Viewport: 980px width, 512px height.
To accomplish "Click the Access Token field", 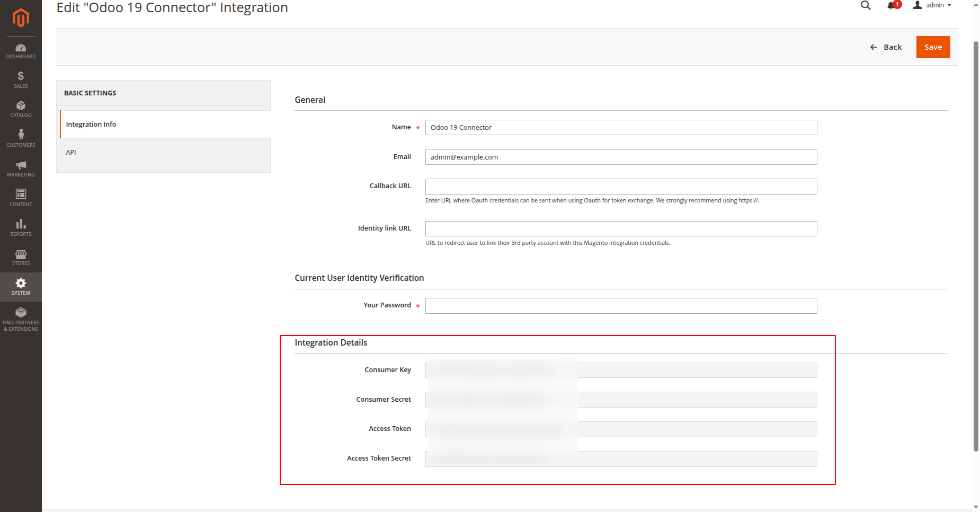I will (x=621, y=429).
